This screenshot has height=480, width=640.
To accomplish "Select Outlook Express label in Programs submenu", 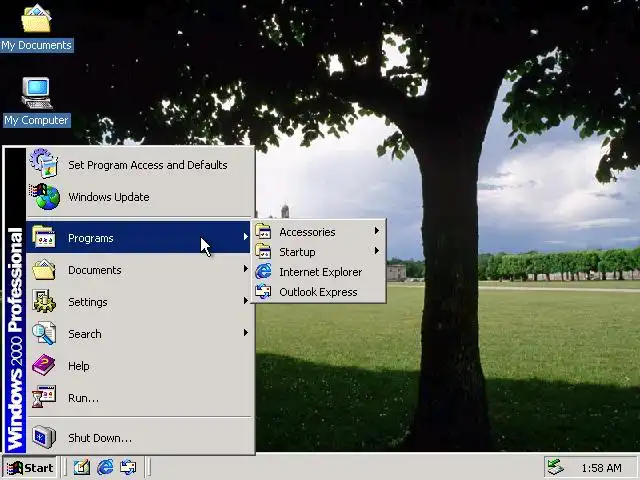I will click(x=318, y=292).
